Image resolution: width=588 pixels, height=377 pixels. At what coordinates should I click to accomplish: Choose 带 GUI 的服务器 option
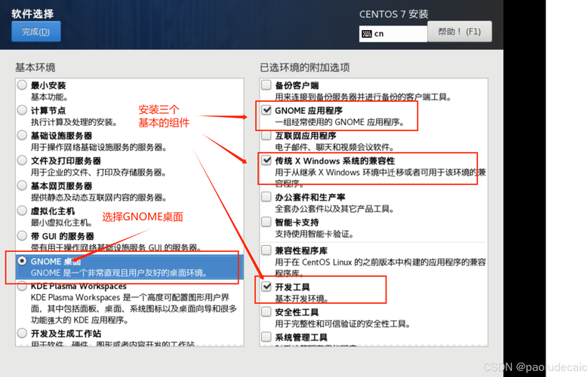coord(22,236)
